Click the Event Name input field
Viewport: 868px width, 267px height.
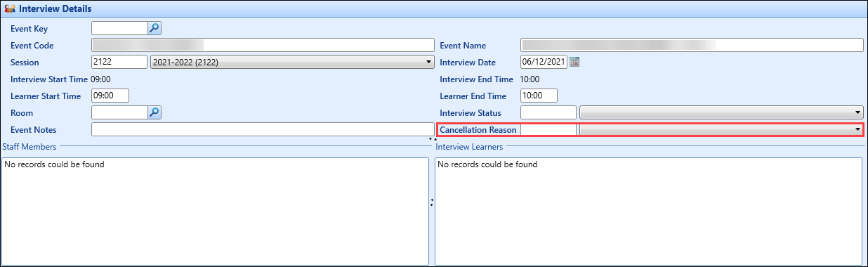[692, 45]
